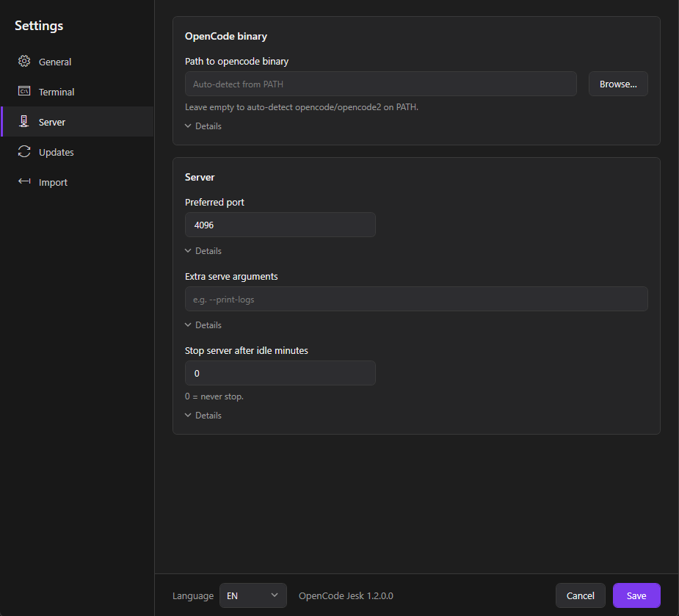The image size is (679, 616).
Task: Go to the Updates settings tab
Action: point(77,152)
